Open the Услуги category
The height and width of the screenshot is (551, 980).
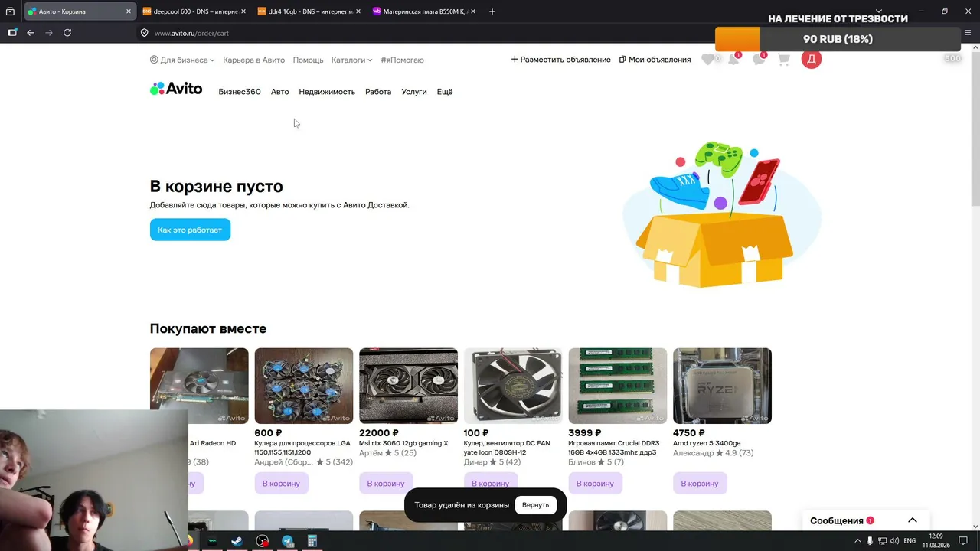click(x=414, y=92)
